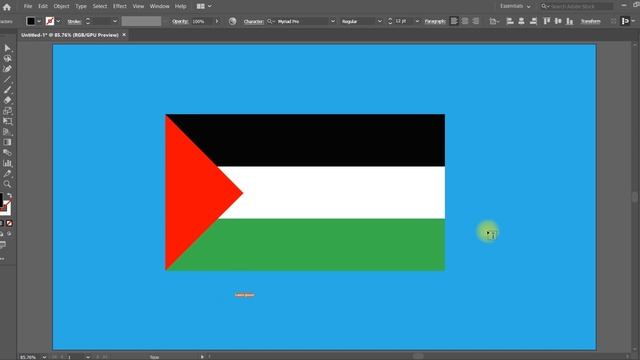The width and height of the screenshot is (640, 360).
Task: Set paragraph alignment to left
Action: click(454, 21)
